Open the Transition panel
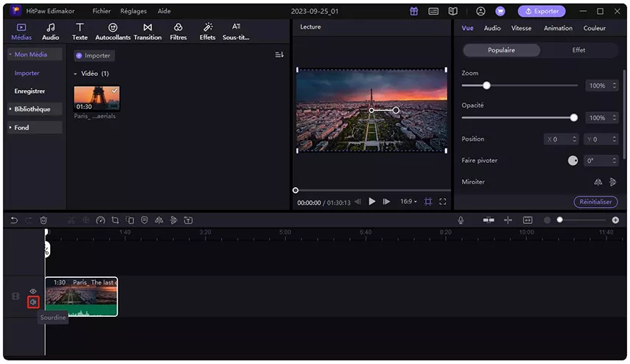Image resolution: width=630 pixels, height=364 pixels. click(147, 32)
